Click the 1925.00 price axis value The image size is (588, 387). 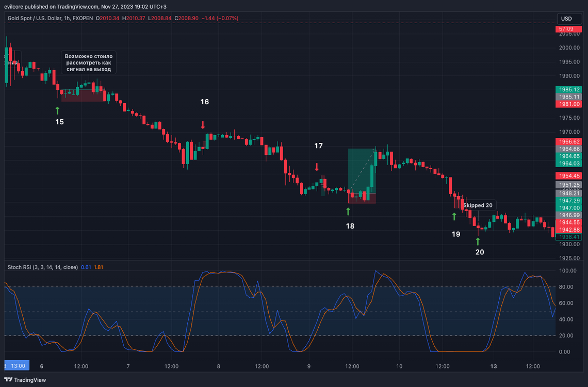coord(569,259)
